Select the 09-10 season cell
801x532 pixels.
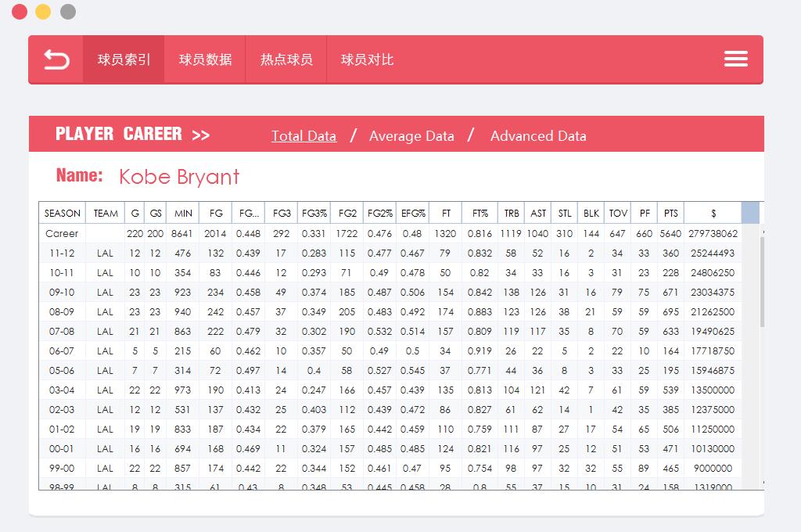[x=62, y=293]
